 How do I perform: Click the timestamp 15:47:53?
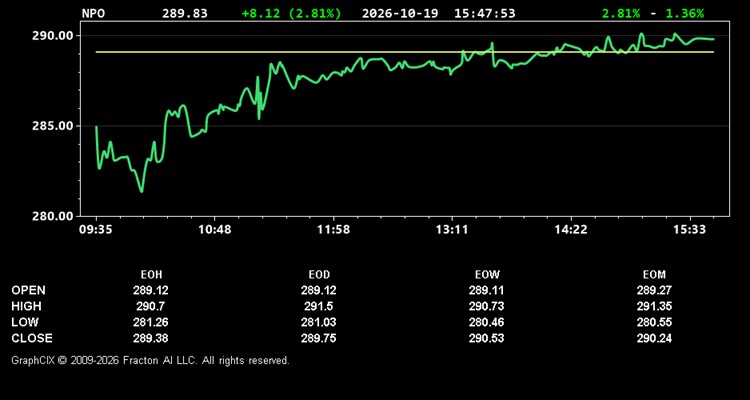coord(485,13)
